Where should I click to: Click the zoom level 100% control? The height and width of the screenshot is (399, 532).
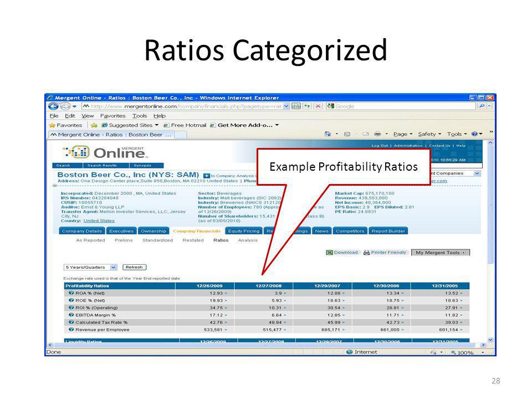pos(468,352)
